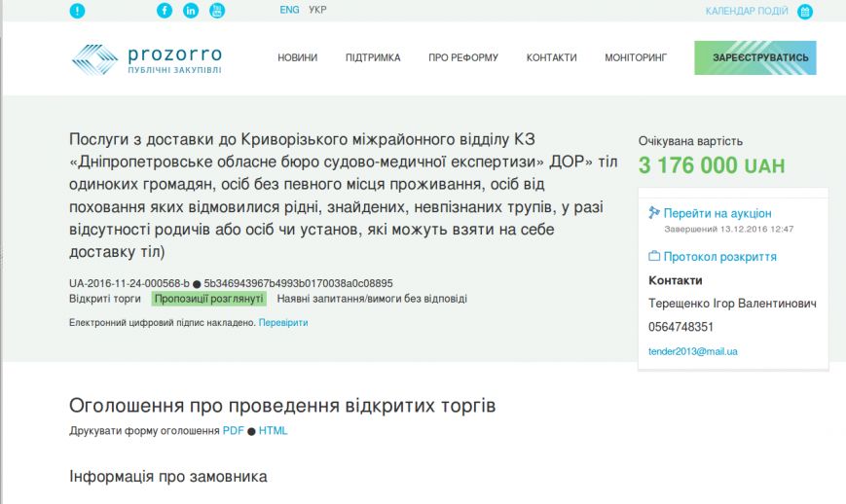This screenshot has height=504, width=846.
Task: Open the Календар подій link
Action: click(747, 12)
